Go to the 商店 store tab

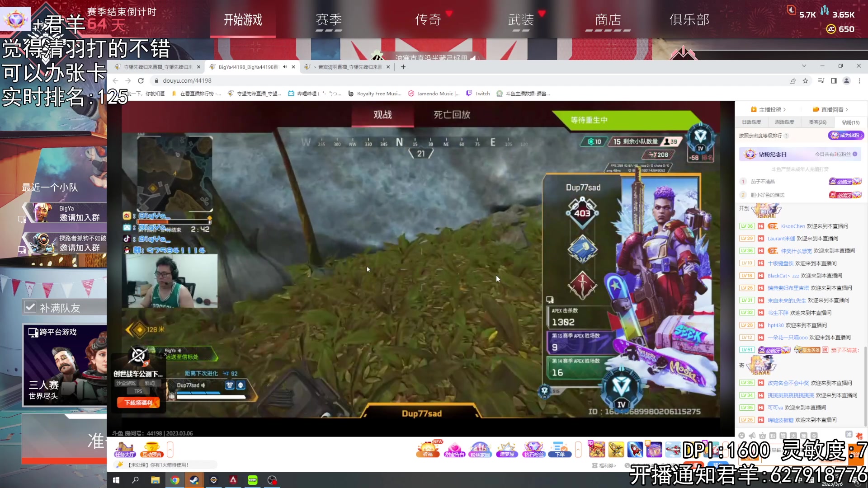(x=608, y=20)
